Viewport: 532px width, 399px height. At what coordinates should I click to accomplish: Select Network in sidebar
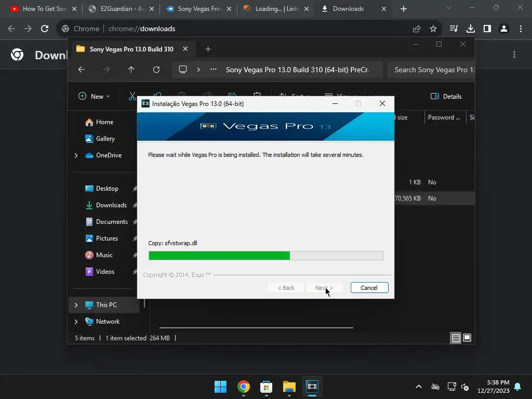click(108, 322)
